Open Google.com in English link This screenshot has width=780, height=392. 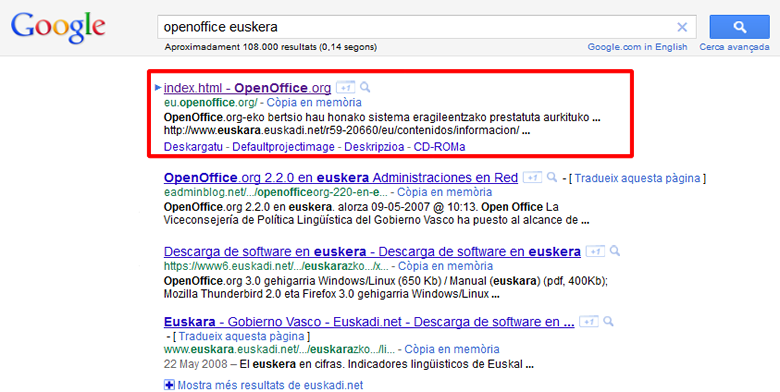(637, 47)
